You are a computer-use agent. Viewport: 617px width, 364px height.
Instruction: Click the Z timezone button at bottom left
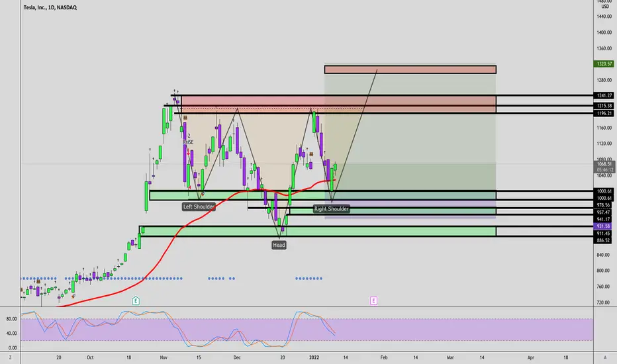pos(10,357)
